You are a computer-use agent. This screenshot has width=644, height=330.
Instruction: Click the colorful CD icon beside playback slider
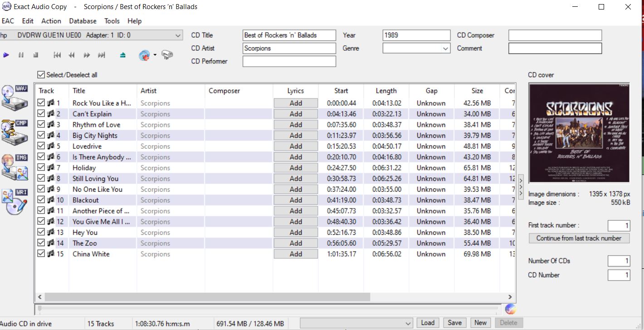coord(510,309)
